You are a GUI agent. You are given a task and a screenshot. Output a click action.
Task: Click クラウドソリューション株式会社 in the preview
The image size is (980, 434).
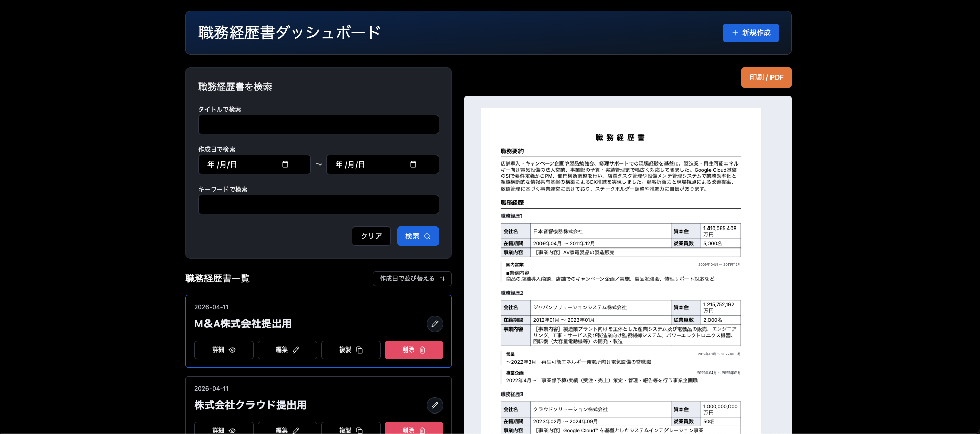[570, 410]
